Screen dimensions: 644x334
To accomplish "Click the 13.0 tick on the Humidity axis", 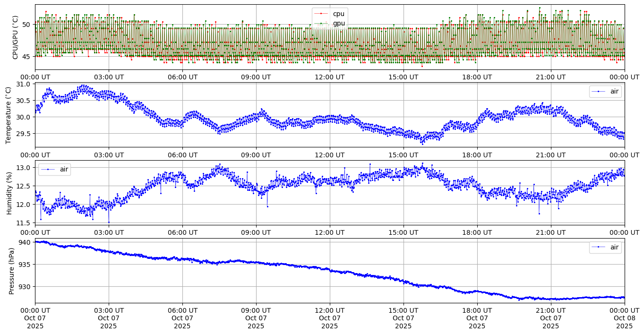I will click(x=23, y=168).
